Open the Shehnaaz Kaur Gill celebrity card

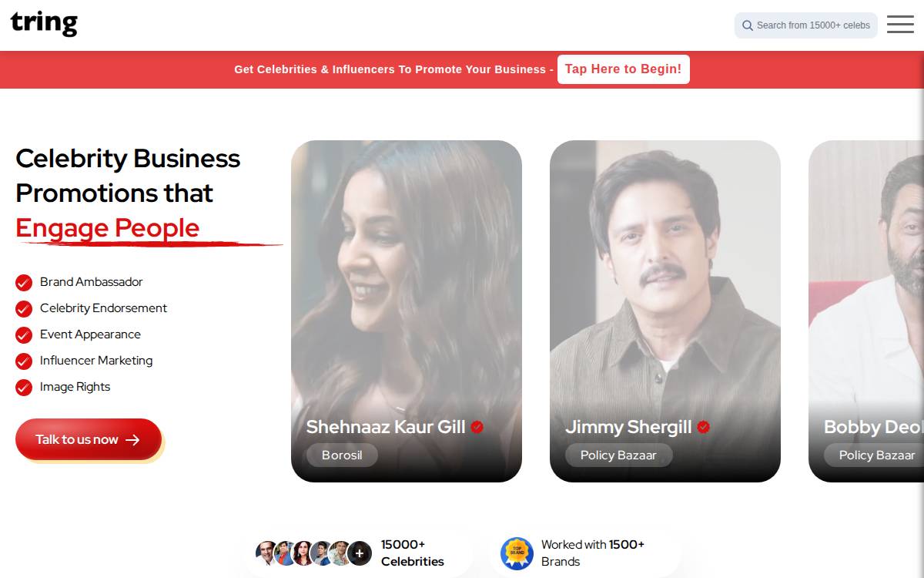click(x=407, y=311)
